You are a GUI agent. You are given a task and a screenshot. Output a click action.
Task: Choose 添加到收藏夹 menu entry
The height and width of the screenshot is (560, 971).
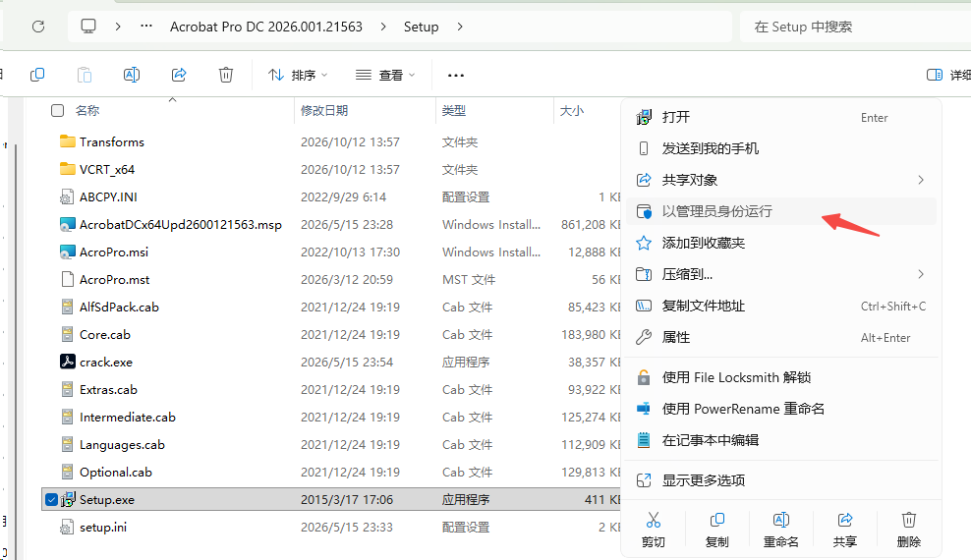(x=781, y=243)
